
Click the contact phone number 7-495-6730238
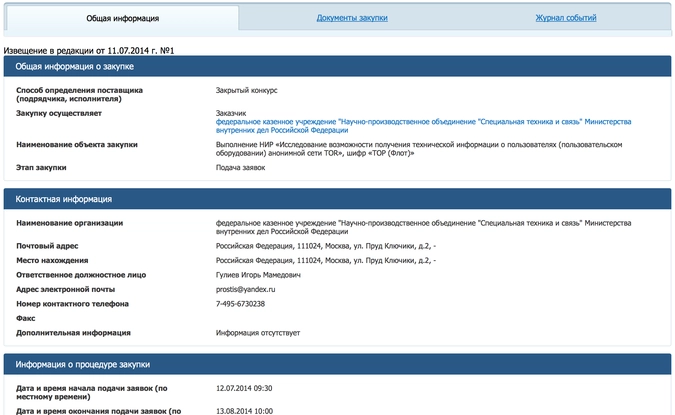pyautogui.click(x=240, y=303)
